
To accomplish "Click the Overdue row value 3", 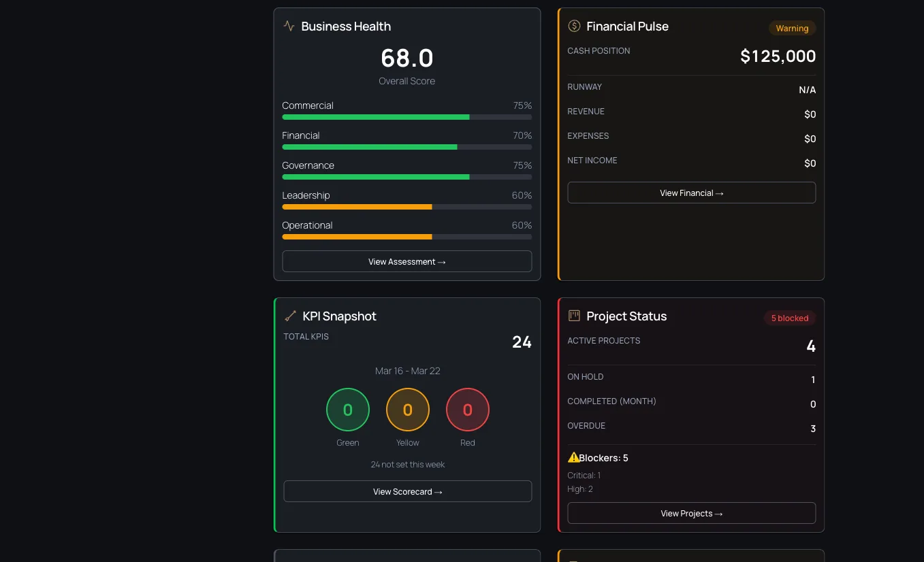I will pos(813,429).
